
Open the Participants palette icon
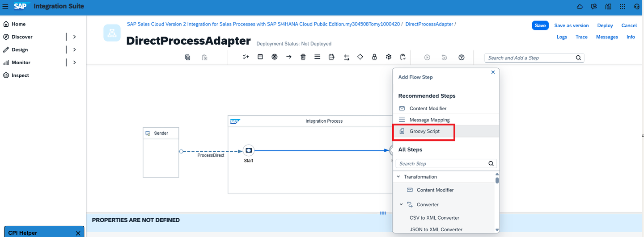246,57
